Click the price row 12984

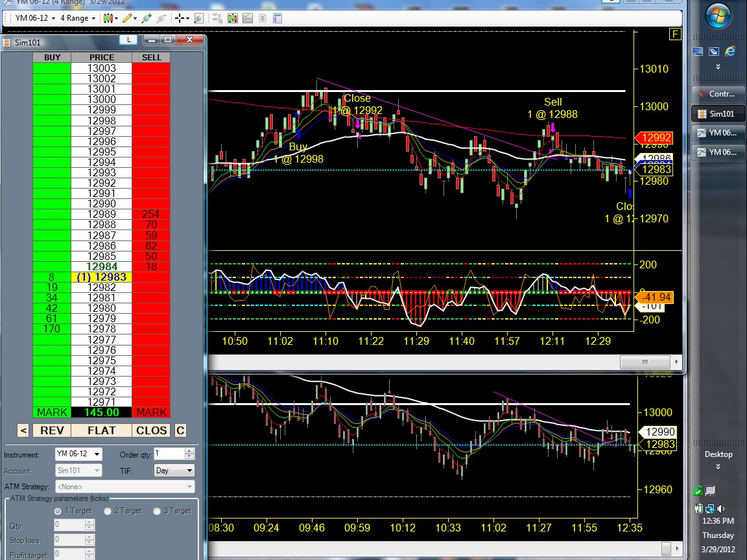(x=101, y=266)
